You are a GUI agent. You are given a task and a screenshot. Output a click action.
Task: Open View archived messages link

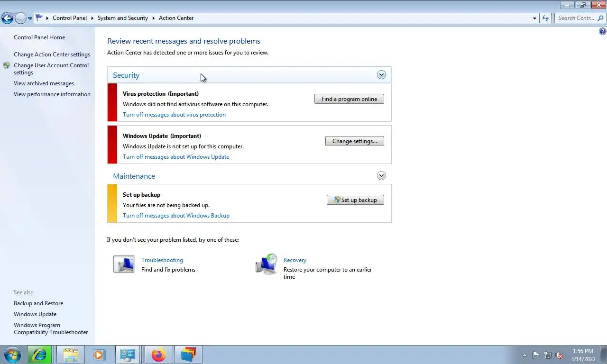point(44,83)
